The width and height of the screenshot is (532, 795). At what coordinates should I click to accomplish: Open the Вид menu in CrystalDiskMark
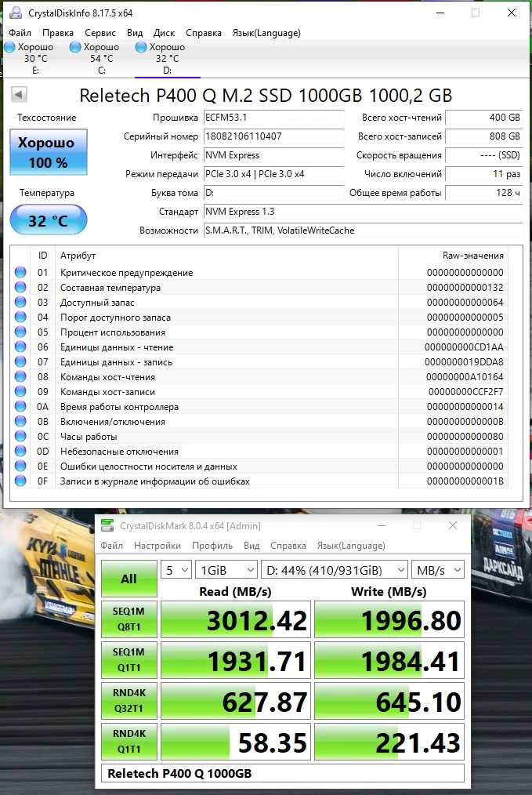pos(252,546)
